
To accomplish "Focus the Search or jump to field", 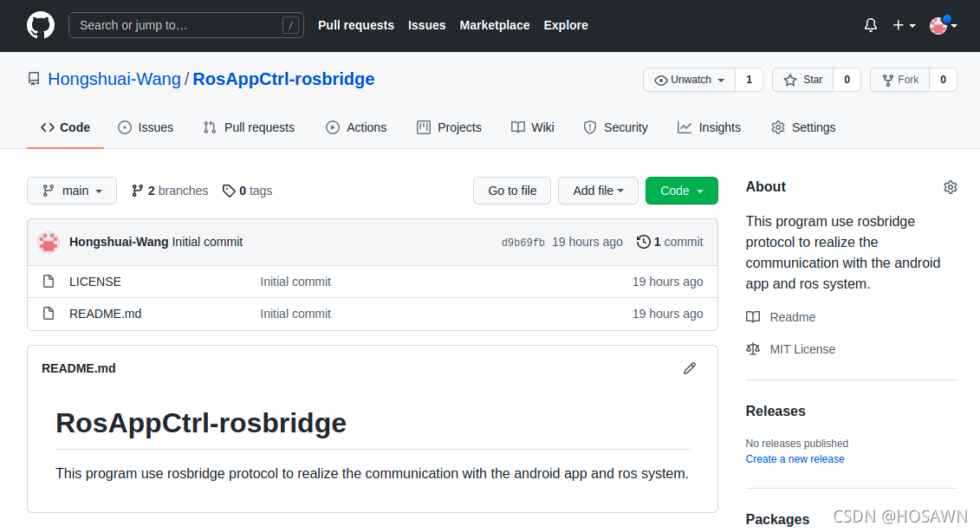I will [185, 25].
